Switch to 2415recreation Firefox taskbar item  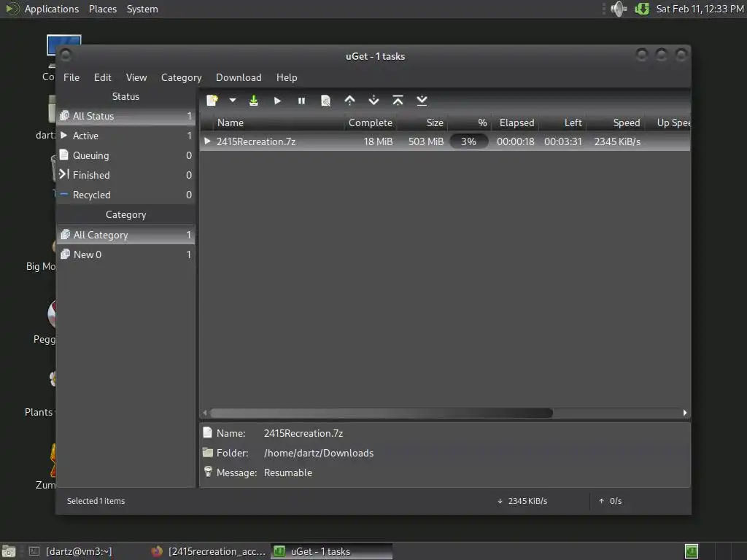[208, 551]
